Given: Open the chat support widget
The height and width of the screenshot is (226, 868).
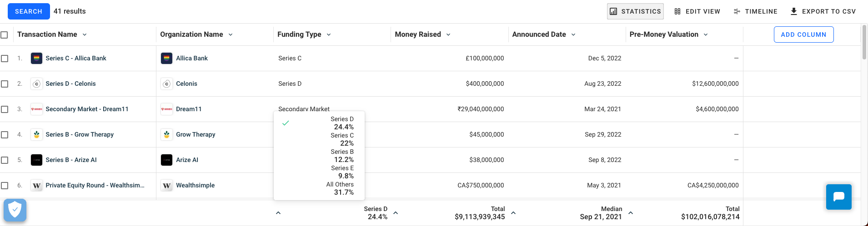Looking at the screenshot, I should (x=838, y=197).
